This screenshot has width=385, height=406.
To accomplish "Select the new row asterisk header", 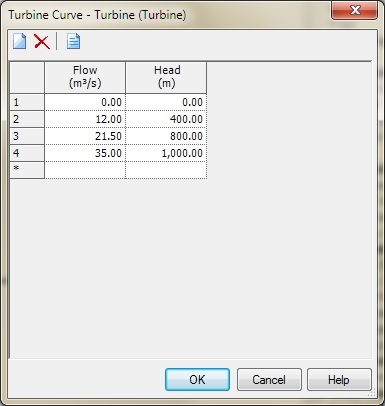I will (x=27, y=170).
